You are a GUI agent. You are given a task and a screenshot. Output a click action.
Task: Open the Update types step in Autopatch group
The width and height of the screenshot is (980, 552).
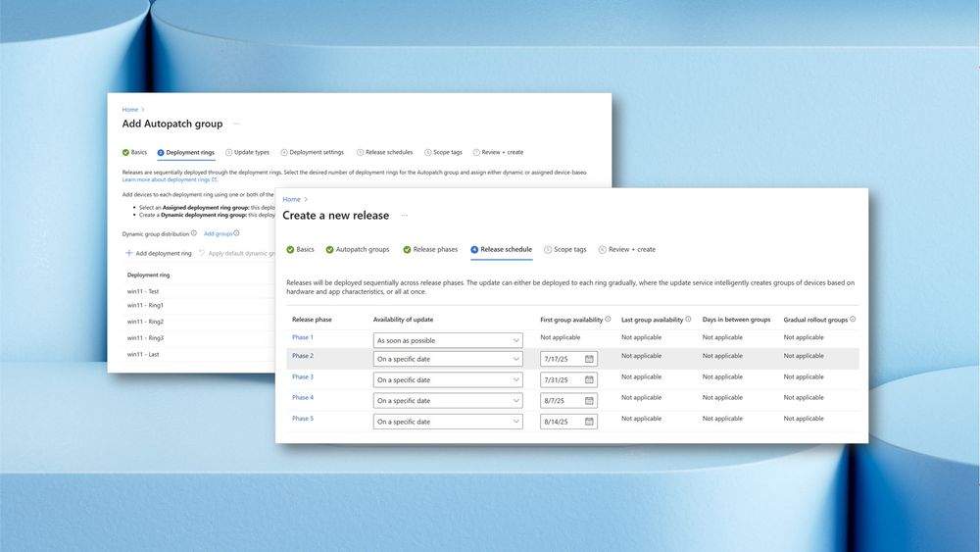tap(248, 152)
